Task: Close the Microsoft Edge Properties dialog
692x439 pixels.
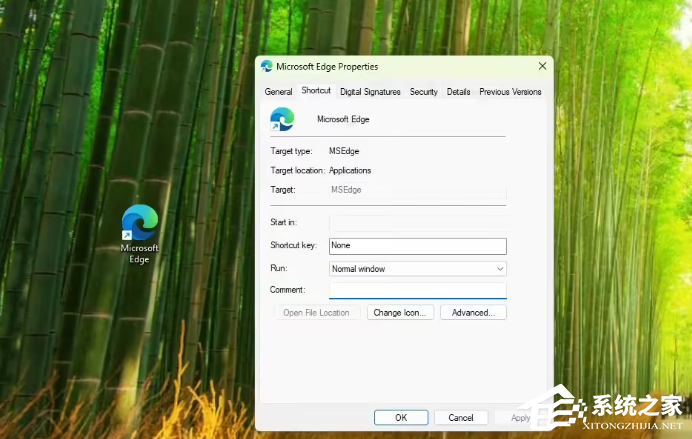Action: click(542, 66)
